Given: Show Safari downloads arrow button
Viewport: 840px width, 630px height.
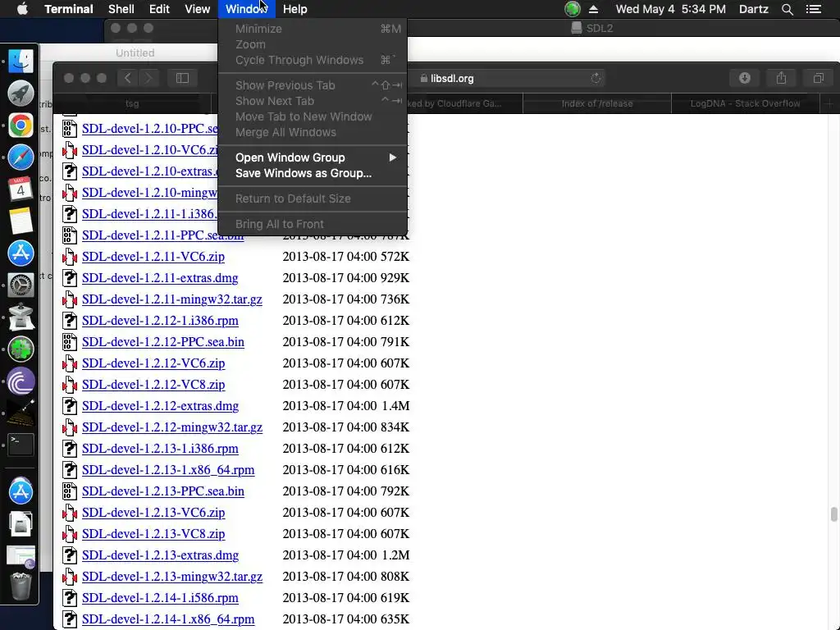Looking at the screenshot, I should (745, 78).
